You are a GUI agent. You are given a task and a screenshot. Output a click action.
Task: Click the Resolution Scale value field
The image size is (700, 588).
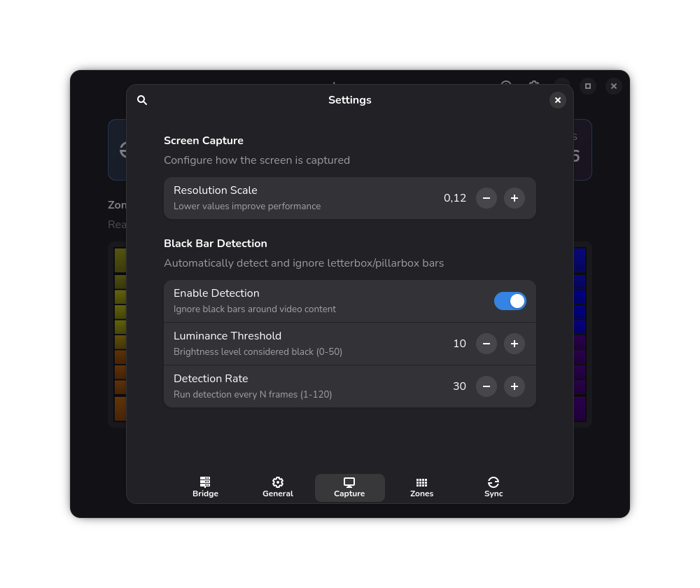pyautogui.click(x=455, y=198)
